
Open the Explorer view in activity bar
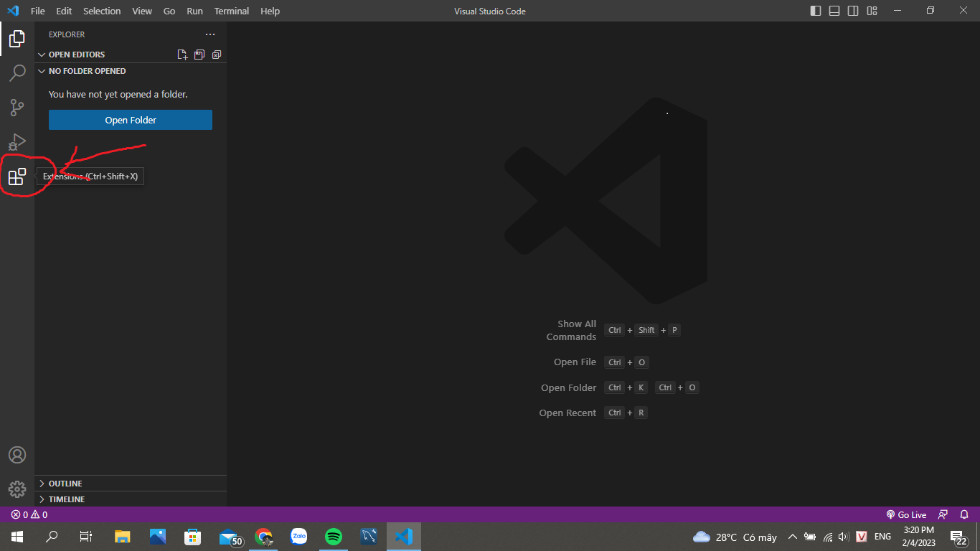pyautogui.click(x=17, y=38)
